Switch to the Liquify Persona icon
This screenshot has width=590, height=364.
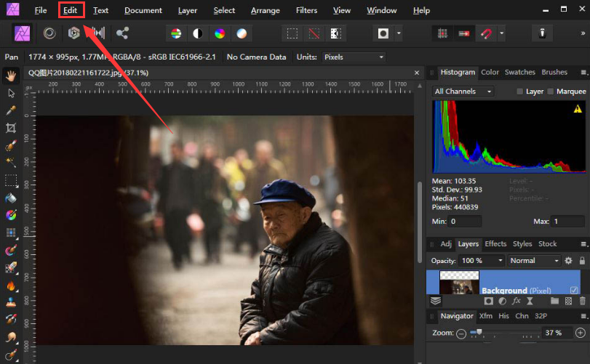point(49,33)
